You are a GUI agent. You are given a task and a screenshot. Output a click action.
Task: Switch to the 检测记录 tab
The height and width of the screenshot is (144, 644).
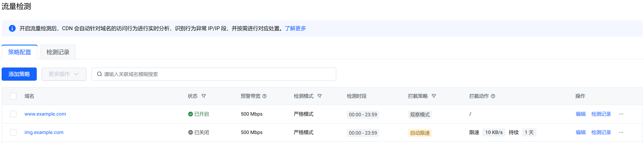coord(58,52)
